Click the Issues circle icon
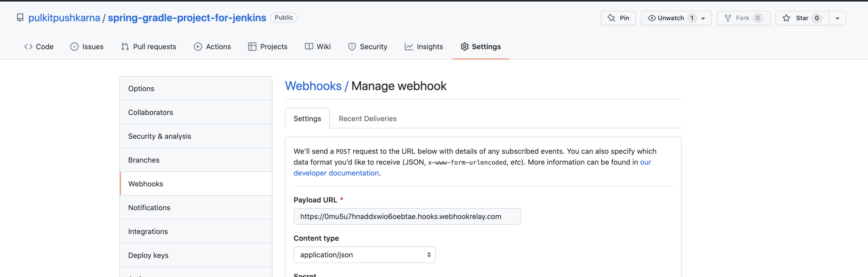Screen dimensions: 868x277 click(x=74, y=47)
